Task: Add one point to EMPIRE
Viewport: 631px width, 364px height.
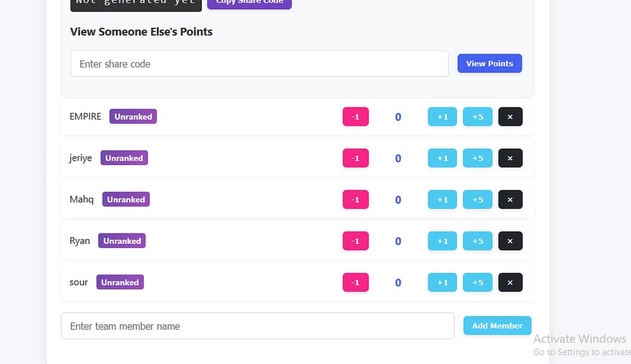Action: coord(442,116)
